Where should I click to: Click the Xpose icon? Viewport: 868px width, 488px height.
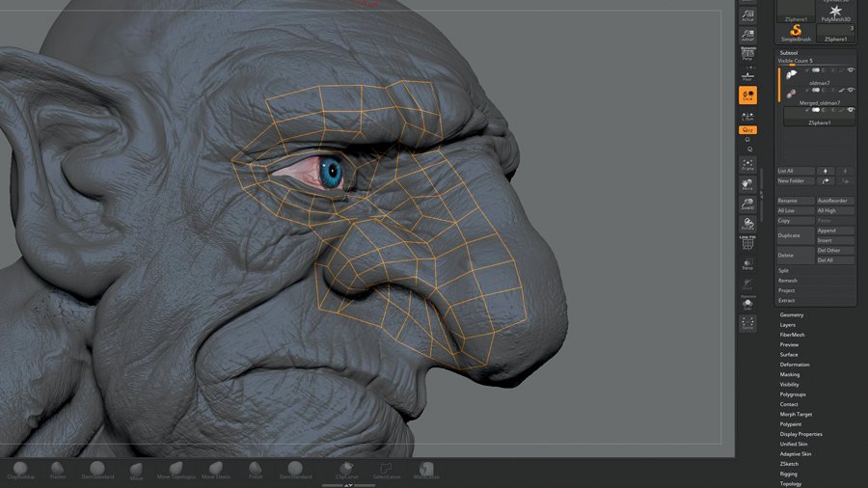(x=747, y=324)
